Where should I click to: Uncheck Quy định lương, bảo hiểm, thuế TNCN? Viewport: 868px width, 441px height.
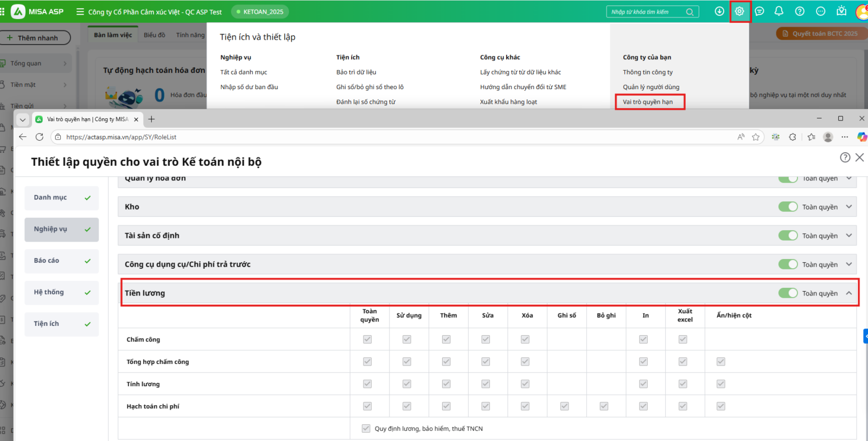pyautogui.click(x=366, y=429)
